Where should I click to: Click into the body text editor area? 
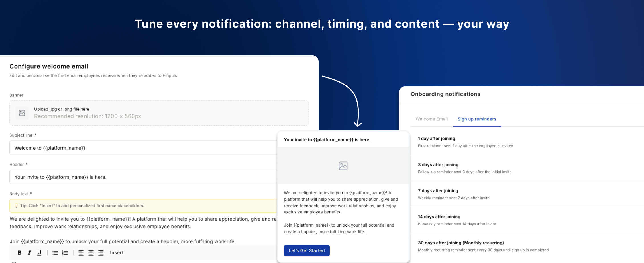coord(143,230)
